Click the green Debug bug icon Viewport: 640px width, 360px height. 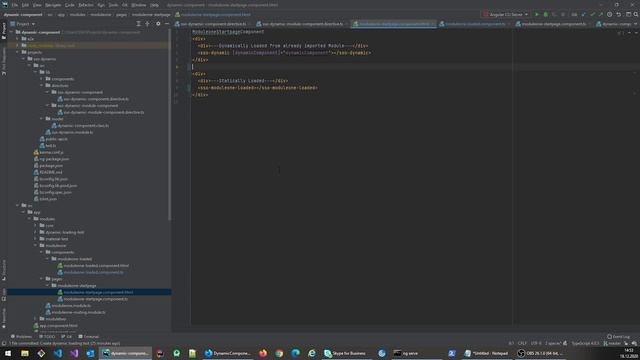(546, 14)
